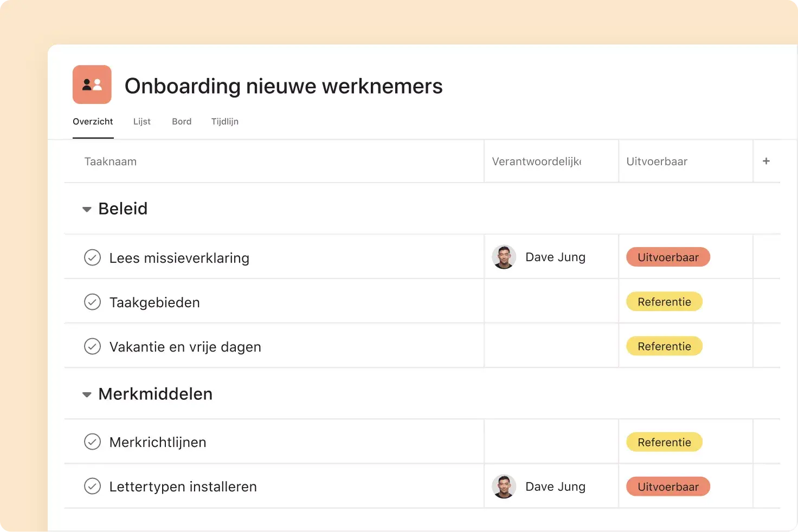
Task: Click the completion circle for "Vakantie en vrije dagen"
Action: [x=93, y=347]
